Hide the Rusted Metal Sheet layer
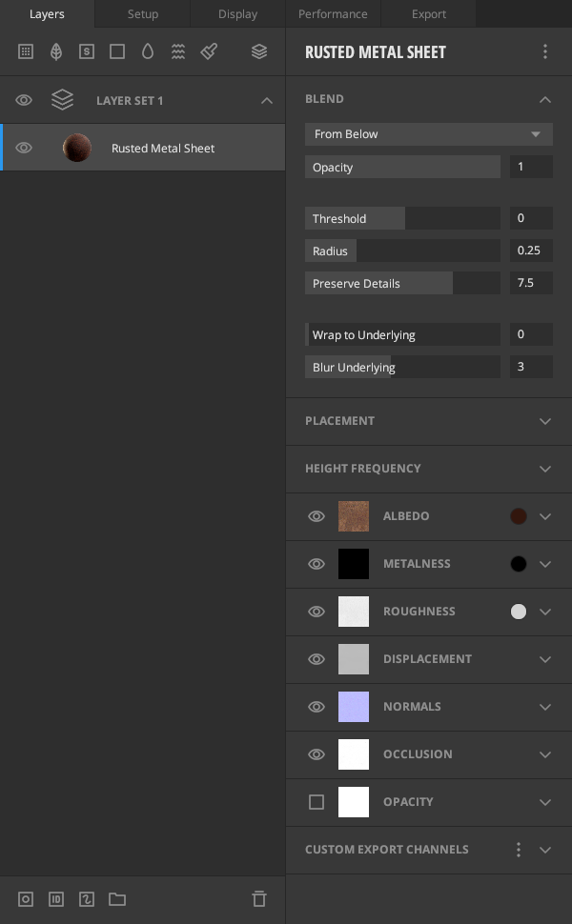572x924 pixels. (24, 148)
